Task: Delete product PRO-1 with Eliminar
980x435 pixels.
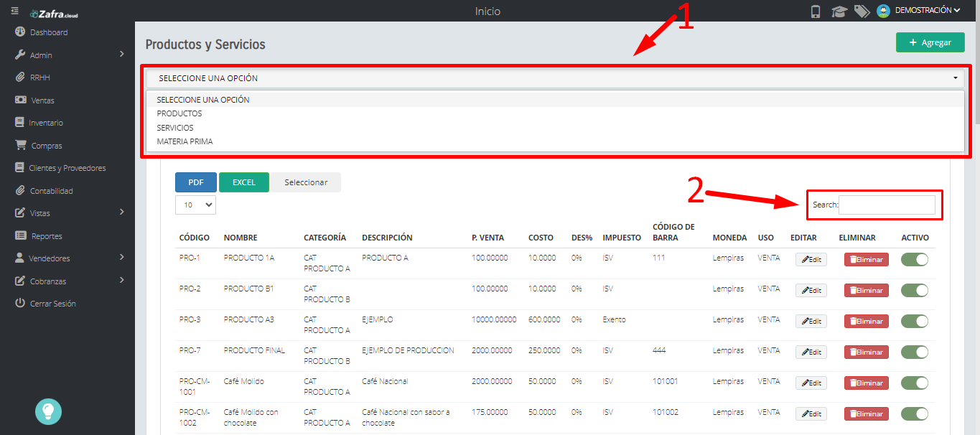Action: [x=867, y=260]
